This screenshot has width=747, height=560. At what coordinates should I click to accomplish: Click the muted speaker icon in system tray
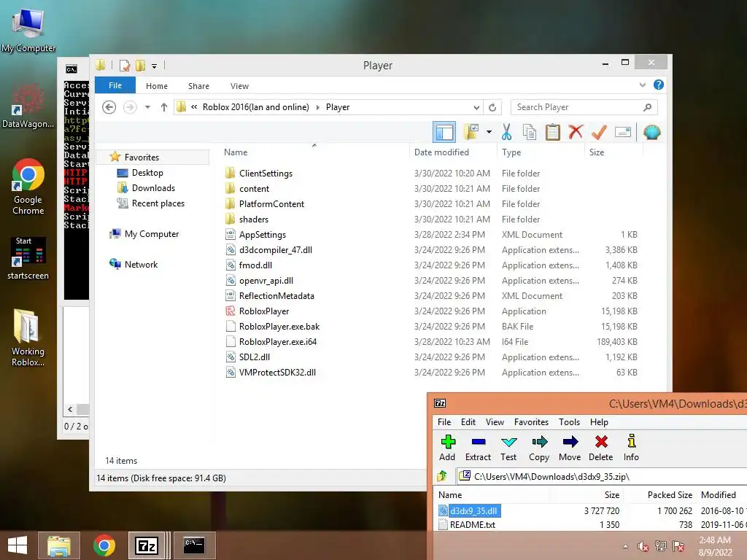click(643, 546)
